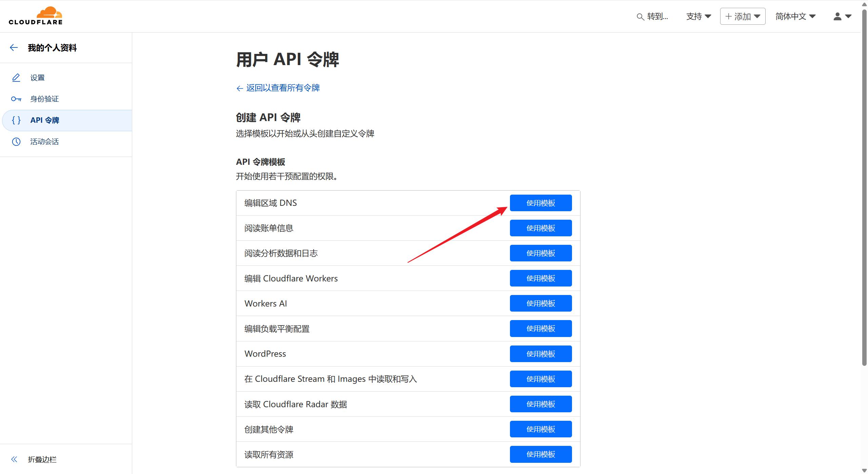Use template for Cloudflare Stream 和 Images
The image size is (868, 474).
(541, 379)
